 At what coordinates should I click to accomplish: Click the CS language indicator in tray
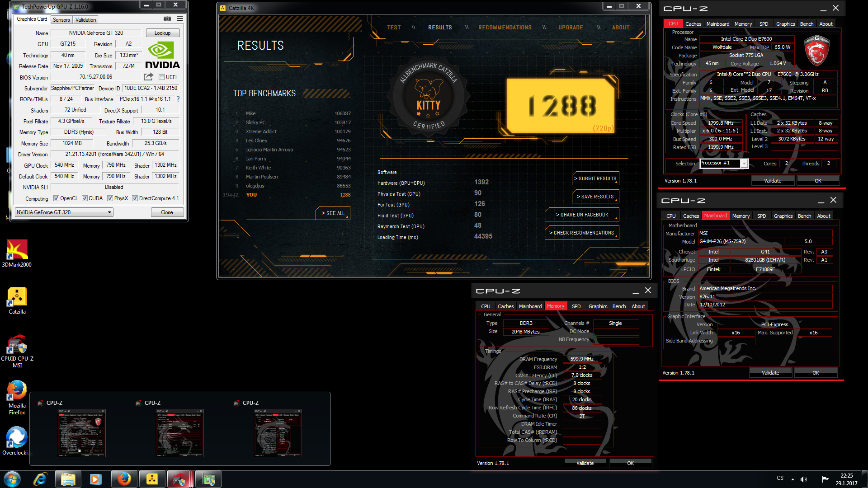[x=780, y=478]
